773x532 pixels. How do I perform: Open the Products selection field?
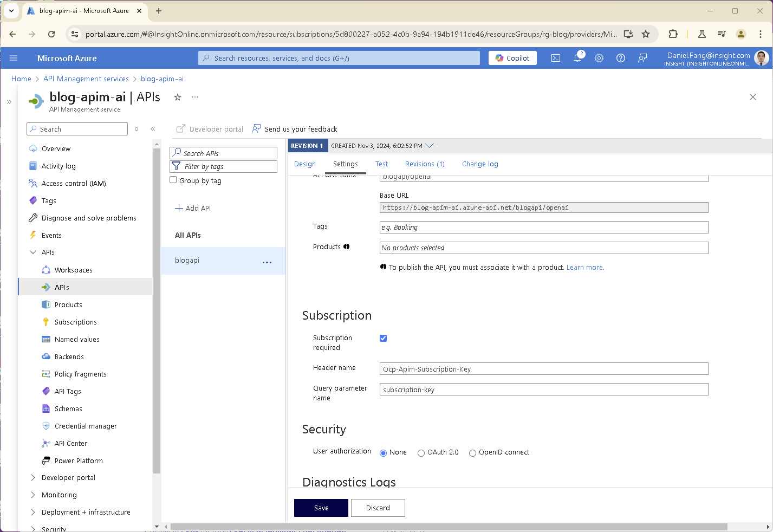pos(544,248)
